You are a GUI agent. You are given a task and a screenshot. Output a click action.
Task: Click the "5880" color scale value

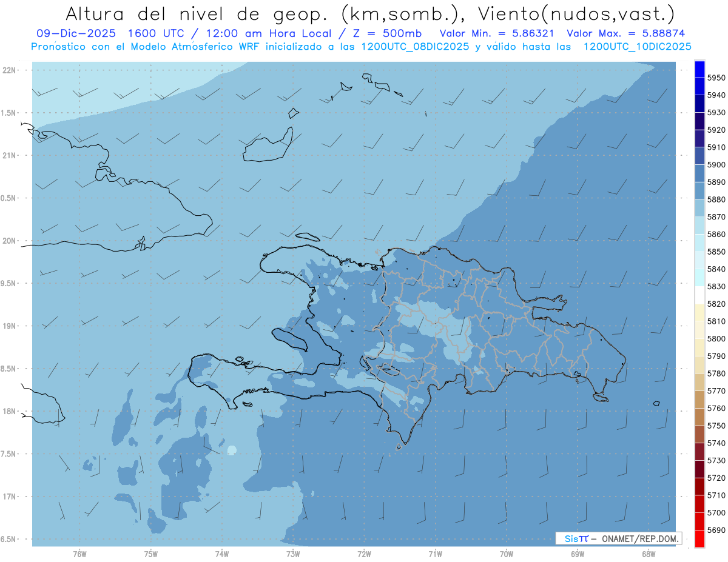click(x=716, y=199)
